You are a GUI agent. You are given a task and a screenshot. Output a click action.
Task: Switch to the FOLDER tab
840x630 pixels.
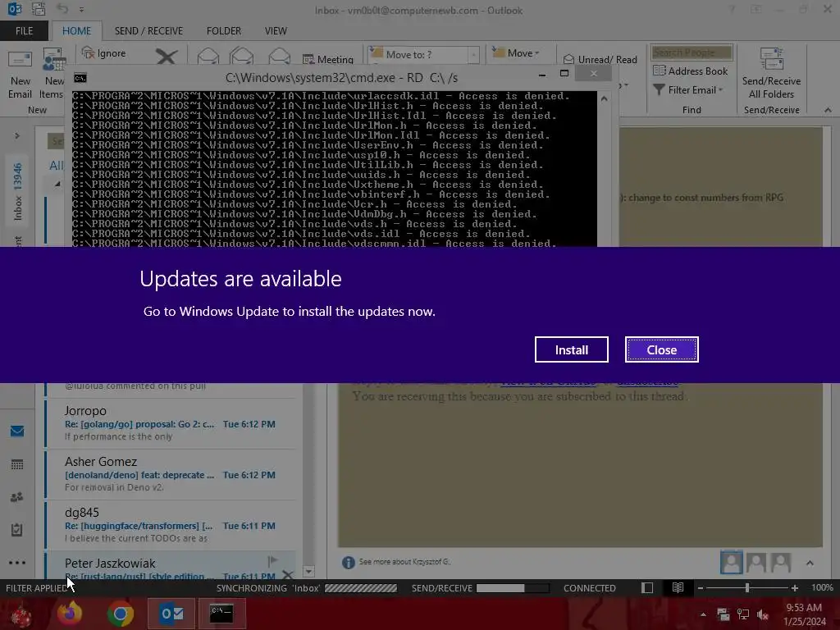coord(224,31)
